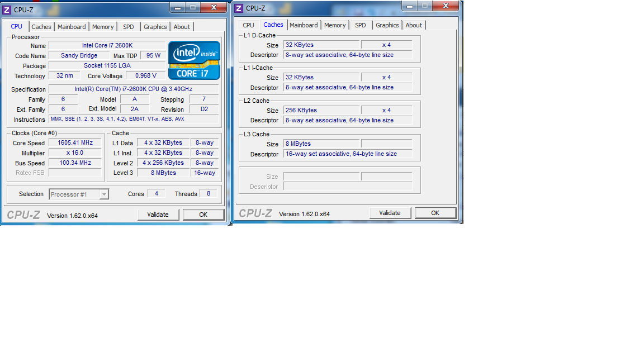Open the SPD tab in left window
The height and width of the screenshot is (362, 644).
(x=129, y=27)
